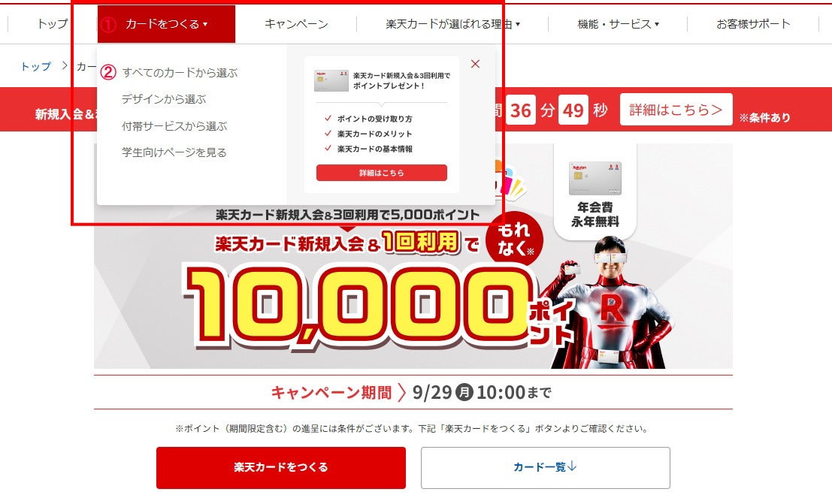
Task: Click the silver card image above 年会費永年無料
Action: point(595,178)
